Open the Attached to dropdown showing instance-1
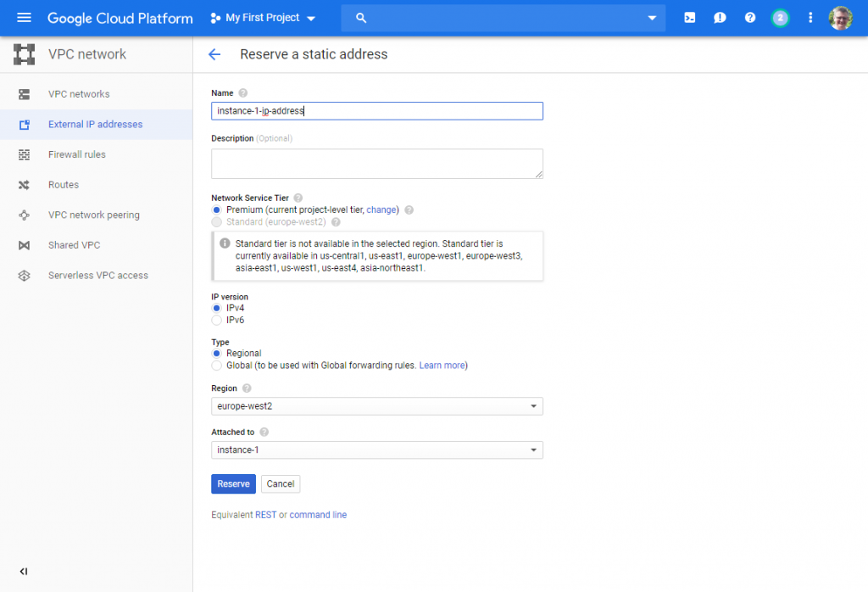The image size is (868, 592). click(377, 450)
